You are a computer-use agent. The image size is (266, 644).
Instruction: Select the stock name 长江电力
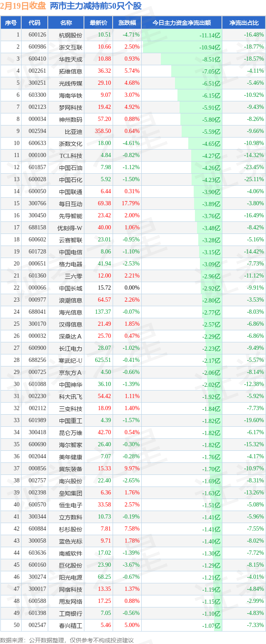pos(71,349)
